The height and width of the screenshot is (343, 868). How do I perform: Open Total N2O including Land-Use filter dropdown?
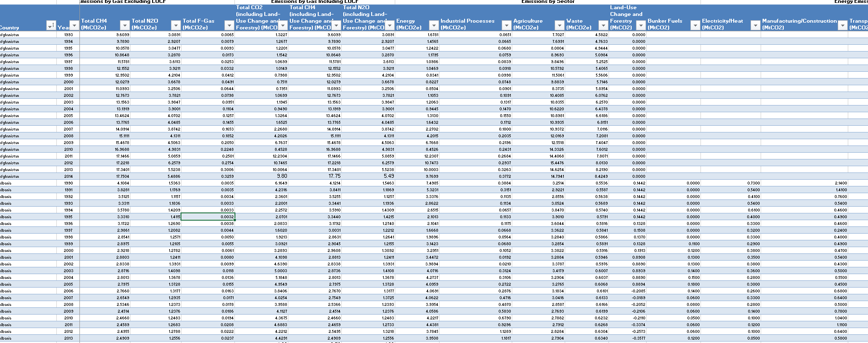[x=389, y=26]
